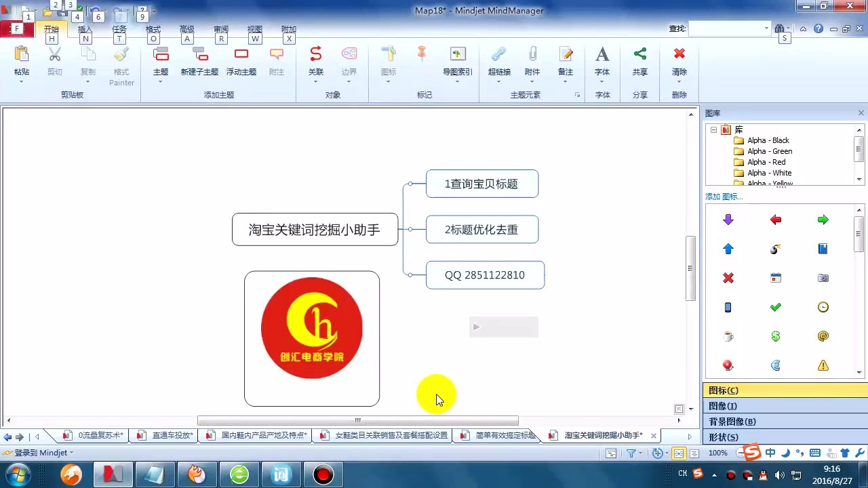Switch to 国内鞋内产品产地及特点 map tab
The width and height of the screenshot is (868, 488).
click(258, 436)
